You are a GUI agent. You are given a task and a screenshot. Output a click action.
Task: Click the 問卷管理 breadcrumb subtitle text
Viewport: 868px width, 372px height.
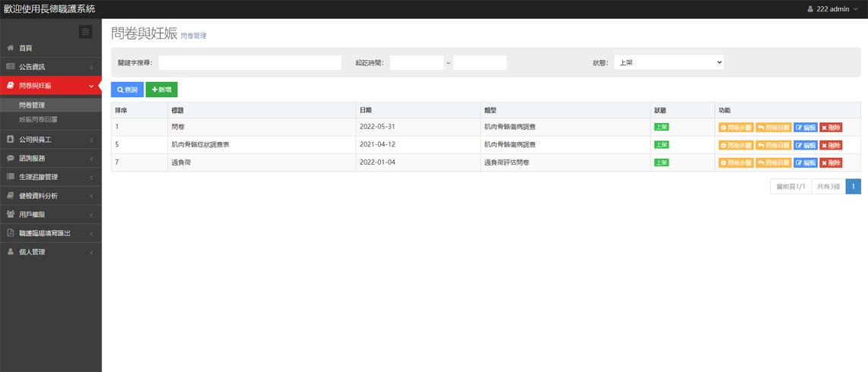point(193,36)
